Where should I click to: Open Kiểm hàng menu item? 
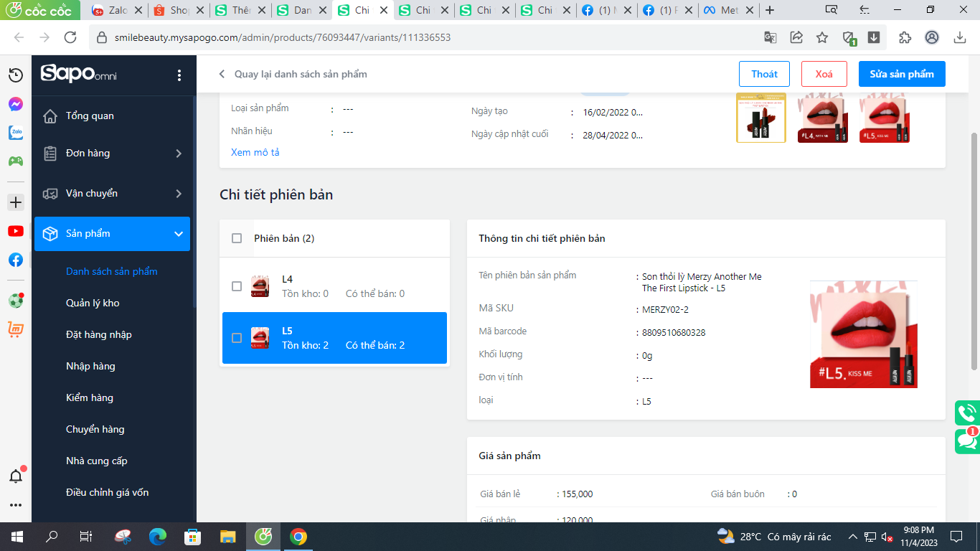click(90, 397)
